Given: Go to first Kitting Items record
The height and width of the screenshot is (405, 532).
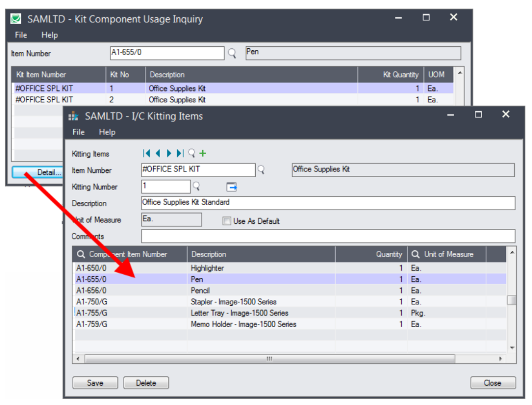Looking at the screenshot, I should tap(147, 153).
